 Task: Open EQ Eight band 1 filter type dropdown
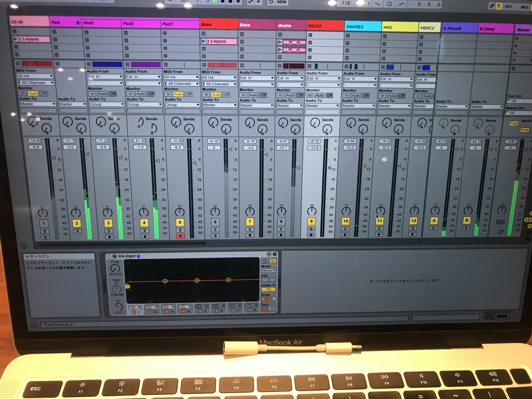pos(135,307)
